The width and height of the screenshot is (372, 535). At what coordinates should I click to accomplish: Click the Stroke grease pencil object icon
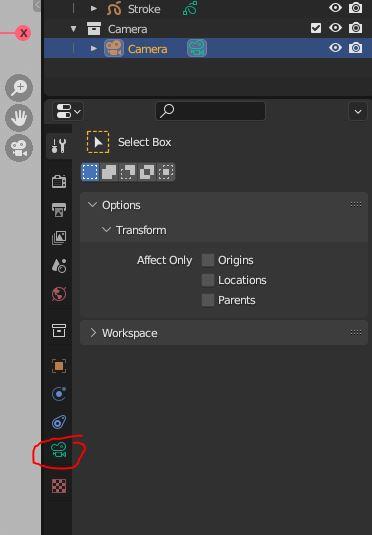click(x=114, y=9)
